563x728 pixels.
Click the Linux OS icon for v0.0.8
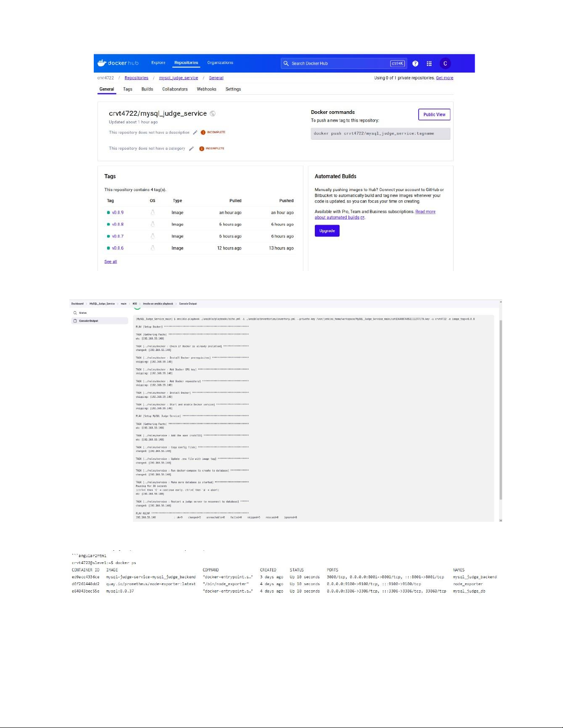(x=153, y=224)
